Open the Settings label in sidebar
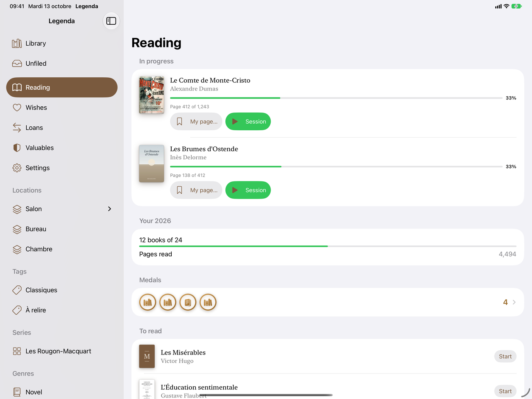 [38, 168]
